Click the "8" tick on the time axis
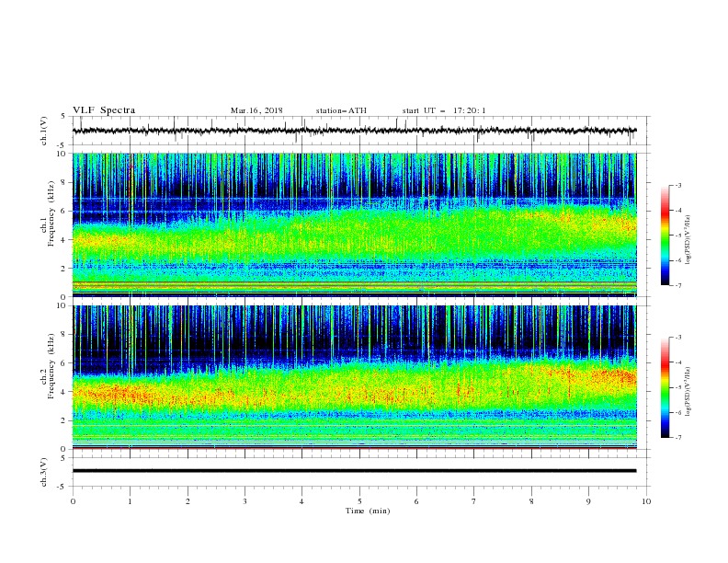728x563 pixels. 531,501
